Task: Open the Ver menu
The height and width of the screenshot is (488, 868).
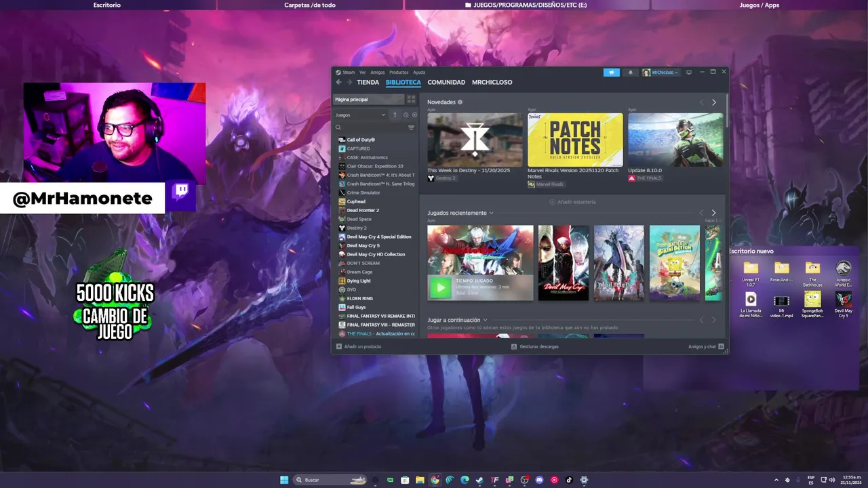Action: tap(363, 73)
